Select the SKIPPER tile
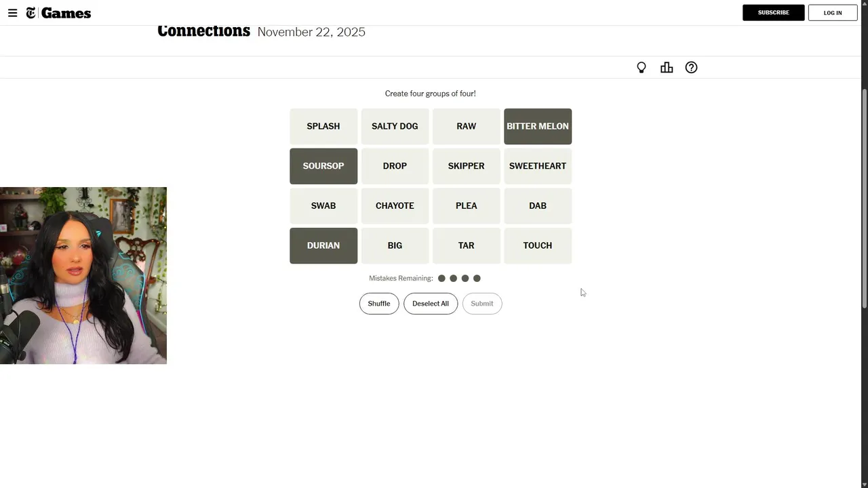Viewport: 868px width, 488px height. 466,166
